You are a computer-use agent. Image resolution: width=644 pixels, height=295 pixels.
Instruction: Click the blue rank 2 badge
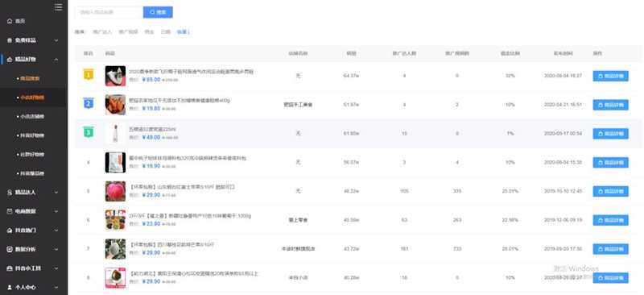(89, 103)
